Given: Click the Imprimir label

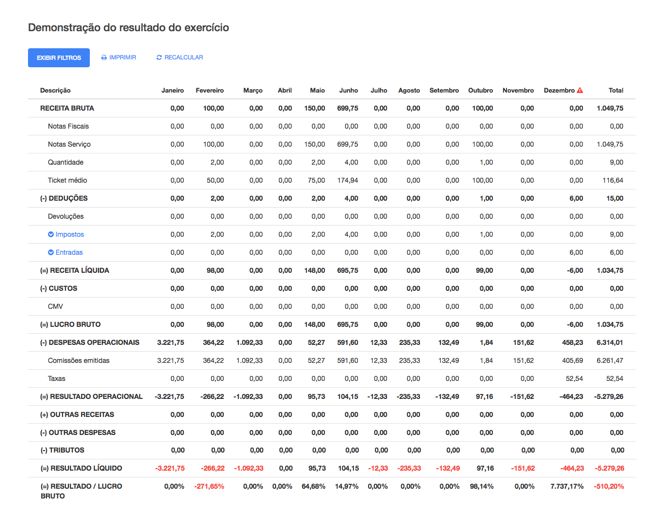Looking at the screenshot, I should tap(123, 58).
